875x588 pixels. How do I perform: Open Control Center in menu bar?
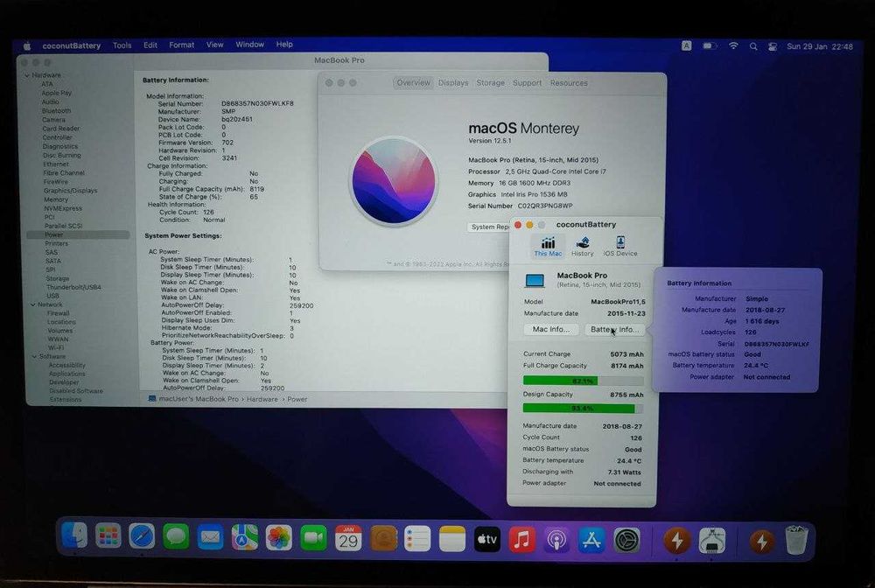773,47
